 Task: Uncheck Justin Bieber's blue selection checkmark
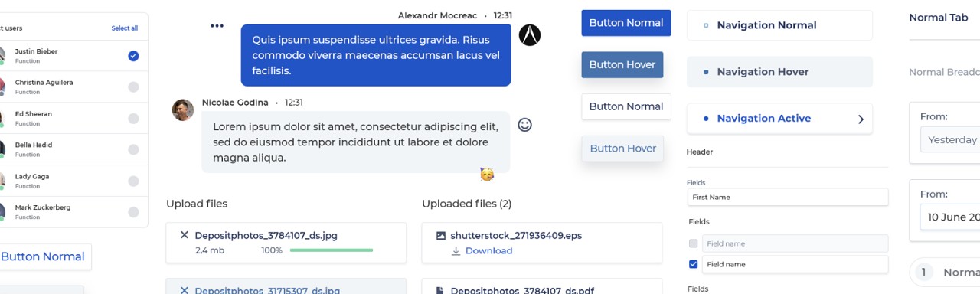[133, 56]
